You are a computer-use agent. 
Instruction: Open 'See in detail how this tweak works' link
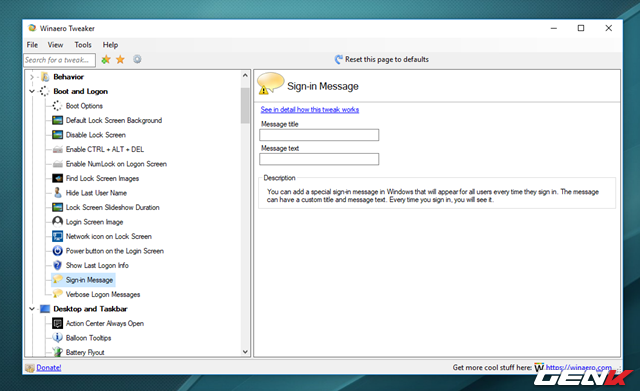pos(310,109)
